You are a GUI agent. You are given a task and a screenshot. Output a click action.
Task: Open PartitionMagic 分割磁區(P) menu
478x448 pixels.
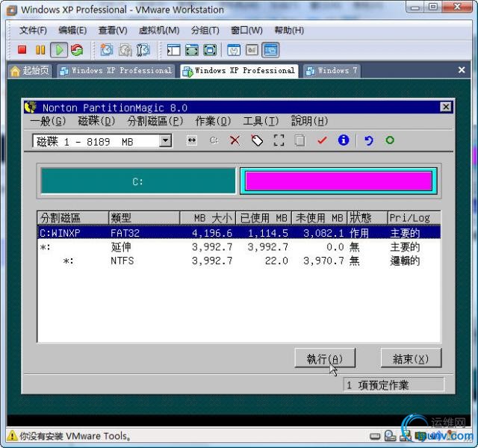tap(155, 121)
